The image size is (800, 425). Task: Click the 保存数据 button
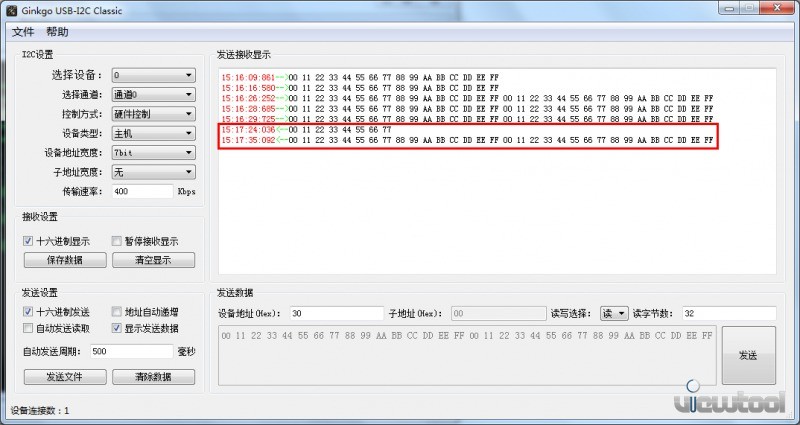tap(65, 260)
